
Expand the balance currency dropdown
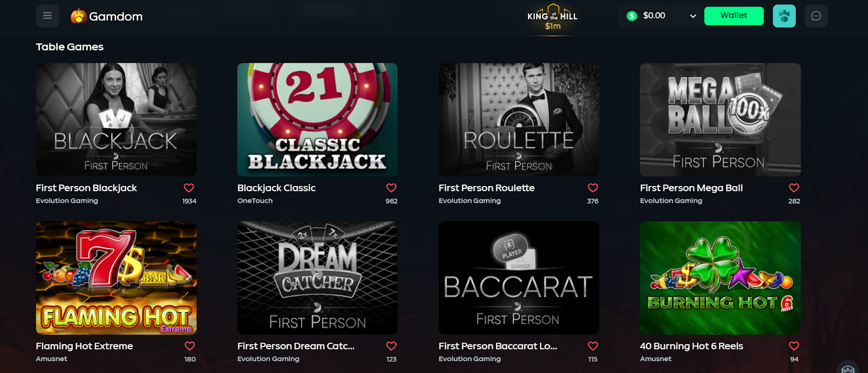(693, 16)
